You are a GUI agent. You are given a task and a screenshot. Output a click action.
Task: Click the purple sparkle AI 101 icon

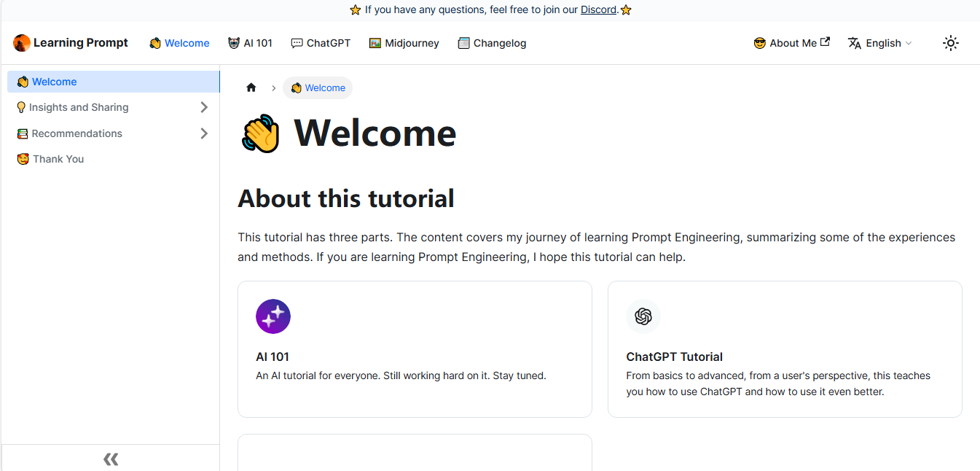(x=273, y=316)
